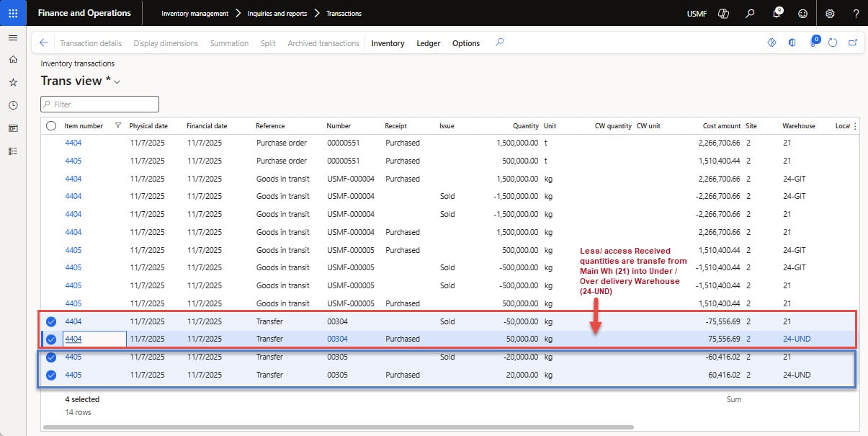This screenshot has height=436, width=868.
Task: Toggle the select-all rows checkbox
Action: click(51, 126)
